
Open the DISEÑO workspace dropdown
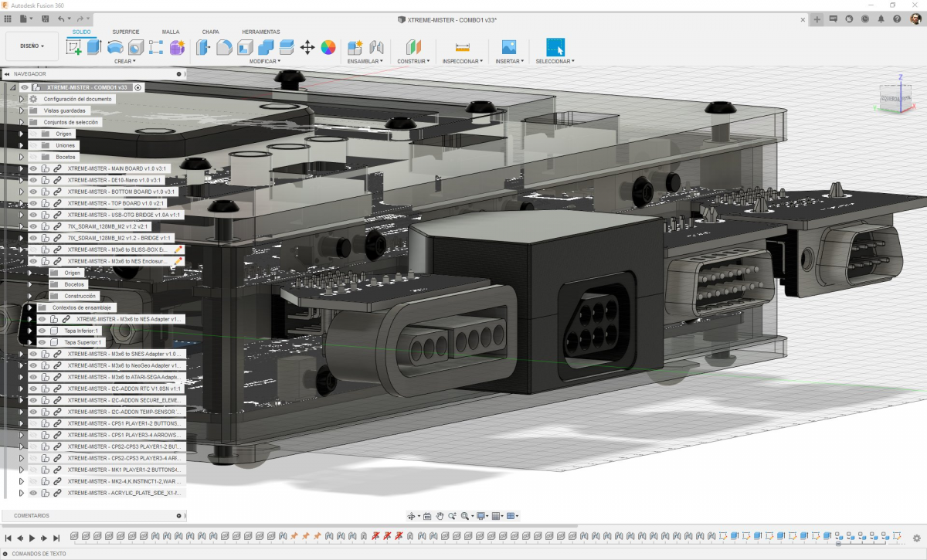32,46
